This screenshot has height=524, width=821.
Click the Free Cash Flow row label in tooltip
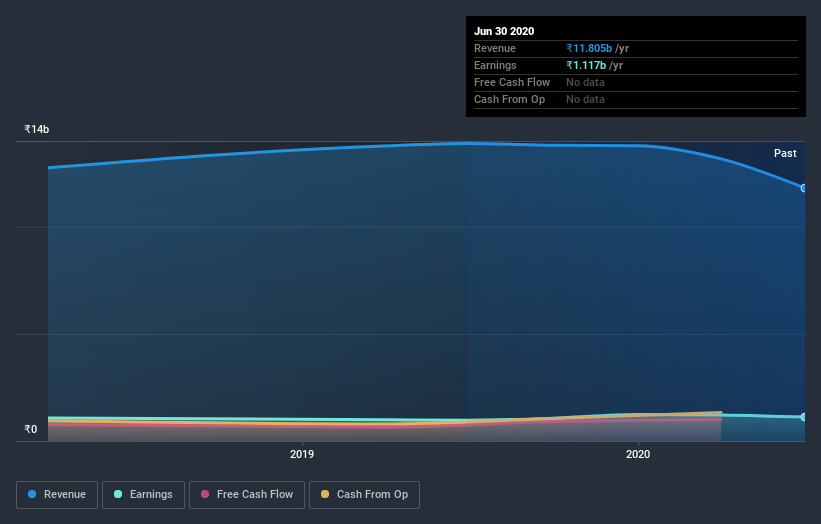512,82
